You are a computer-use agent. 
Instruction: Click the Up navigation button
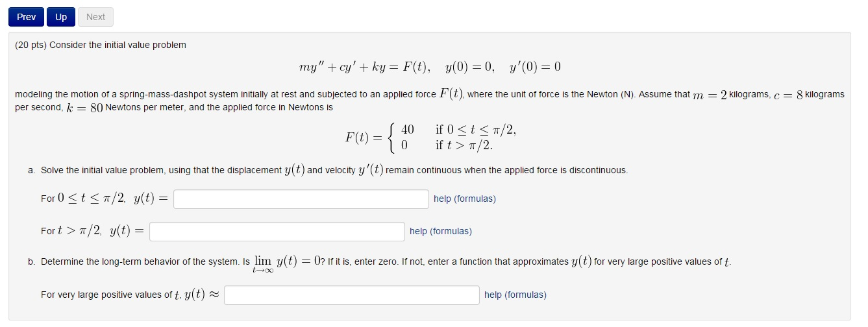[x=61, y=17]
